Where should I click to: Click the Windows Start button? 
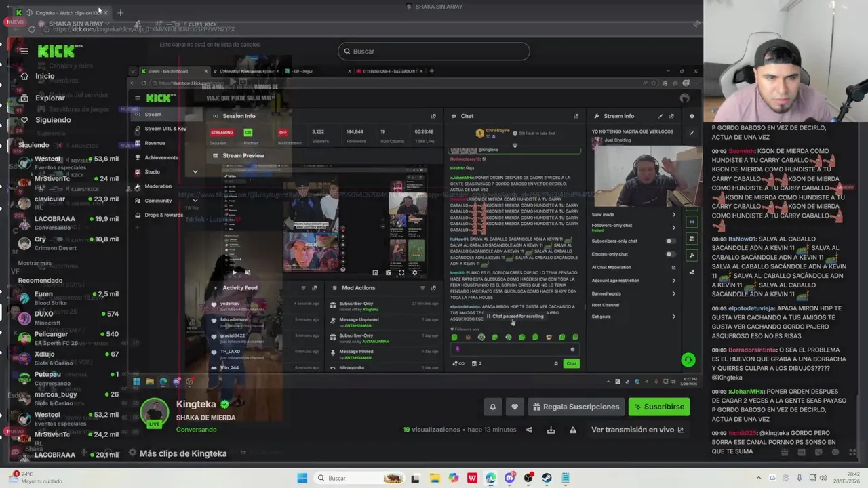click(x=302, y=478)
